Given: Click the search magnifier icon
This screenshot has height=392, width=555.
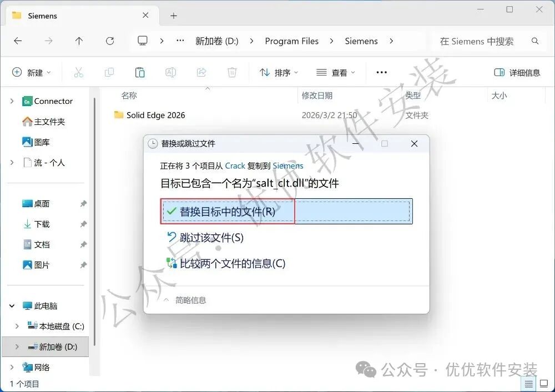Looking at the screenshot, I should coord(535,41).
